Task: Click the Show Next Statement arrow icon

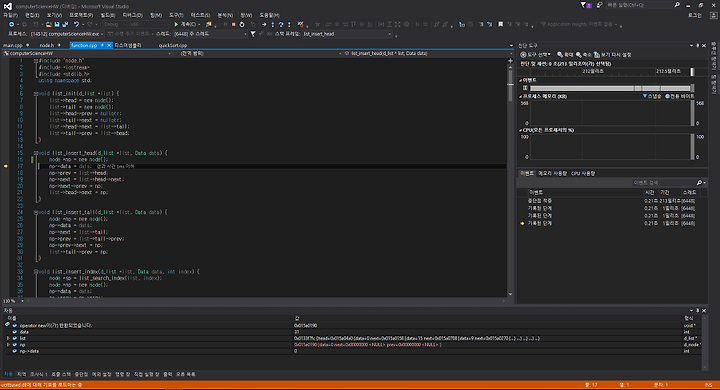Action: (264, 24)
